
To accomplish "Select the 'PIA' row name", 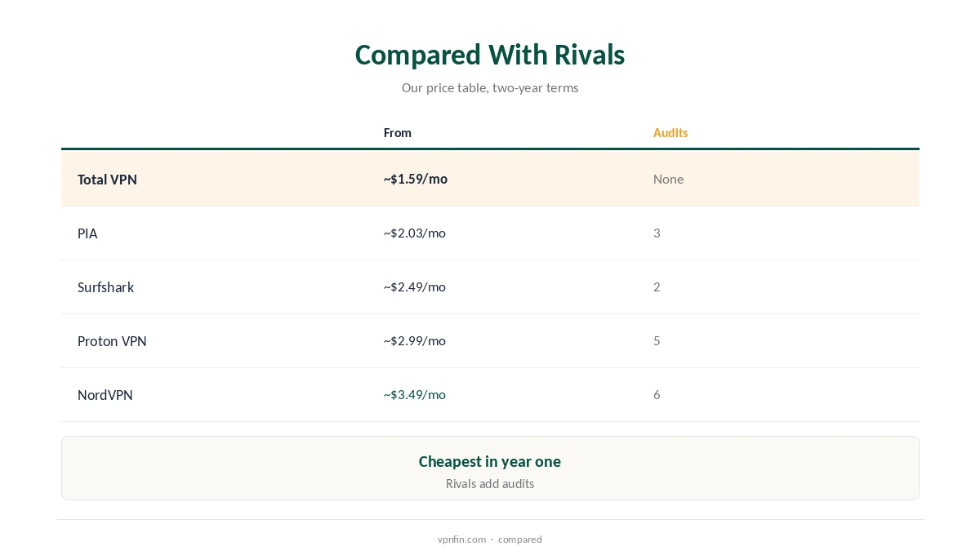I will (87, 233).
